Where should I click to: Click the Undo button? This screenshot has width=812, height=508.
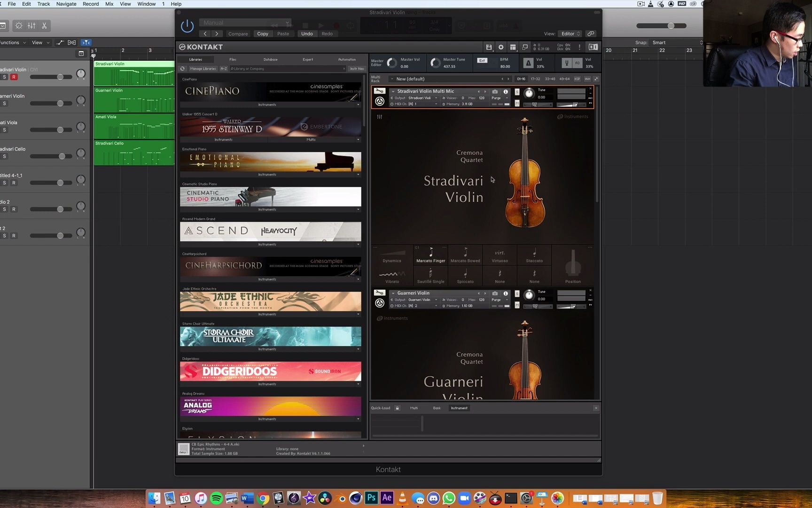click(x=307, y=34)
